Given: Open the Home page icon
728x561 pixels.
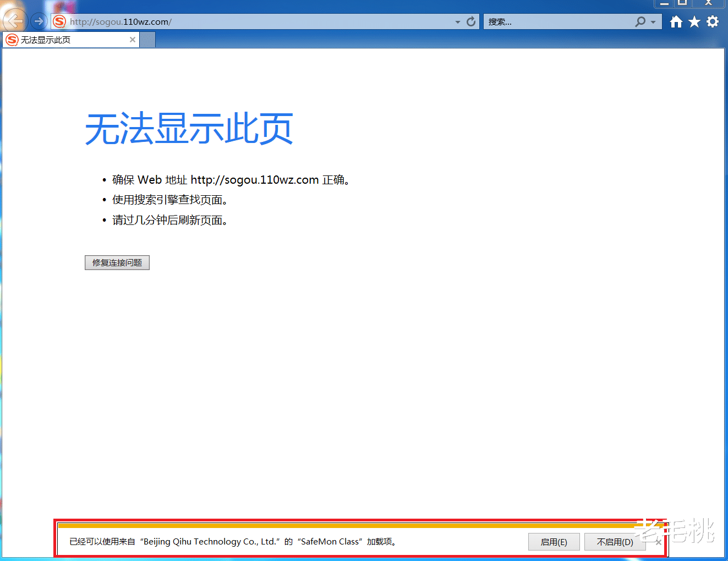Looking at the screenshot, I should (676, 21).
